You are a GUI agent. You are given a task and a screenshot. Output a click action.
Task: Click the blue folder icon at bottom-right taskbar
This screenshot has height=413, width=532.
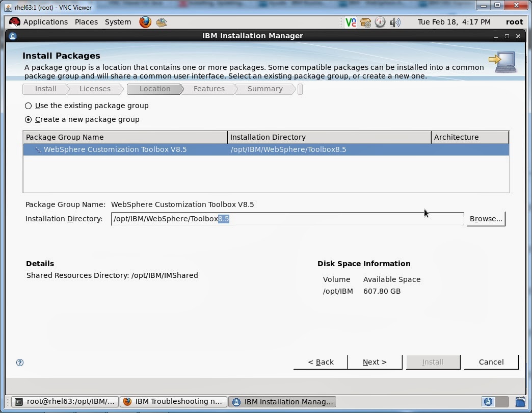coord(520,402)
